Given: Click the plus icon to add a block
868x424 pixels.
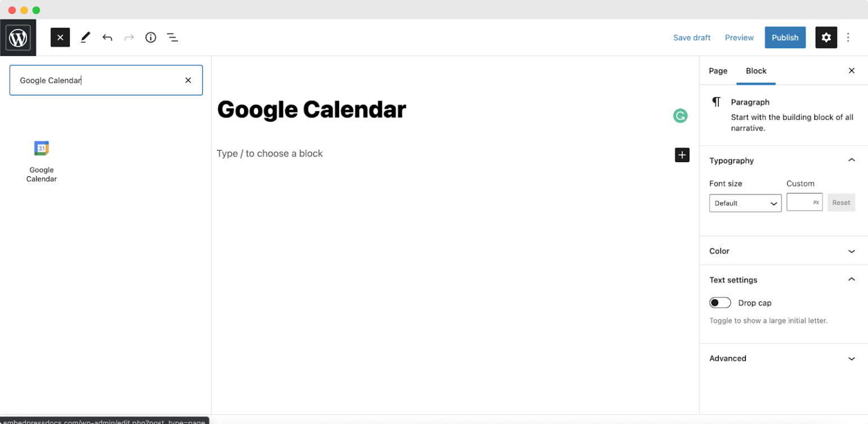Looking at the screenshot, I should tap(682, 155).
